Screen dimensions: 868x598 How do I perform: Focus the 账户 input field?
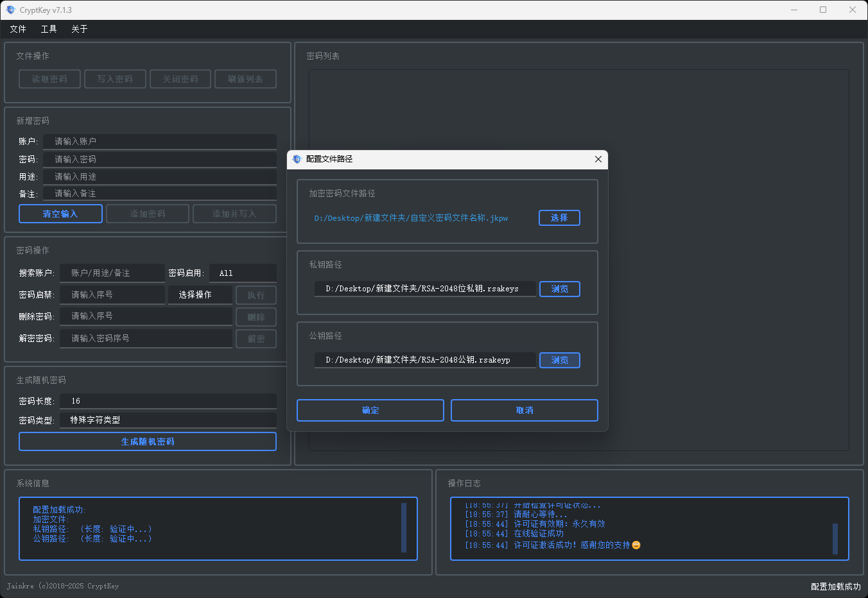coord(160,141)
